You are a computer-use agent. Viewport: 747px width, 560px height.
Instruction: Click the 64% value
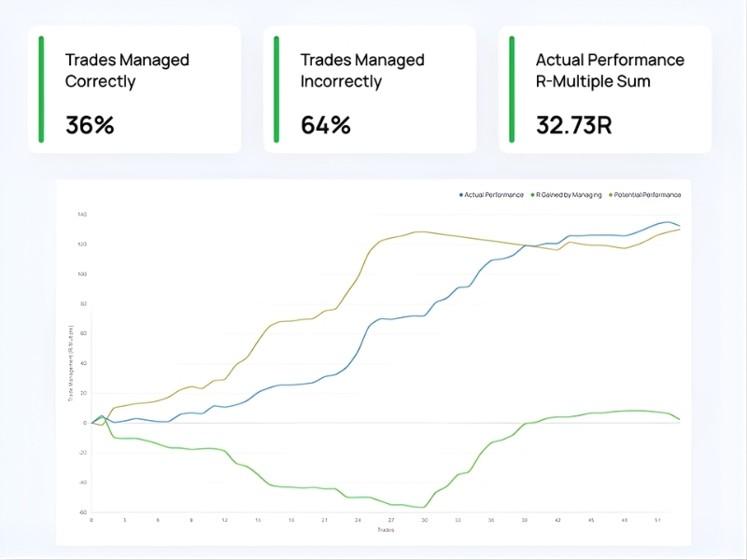point(325,125)
